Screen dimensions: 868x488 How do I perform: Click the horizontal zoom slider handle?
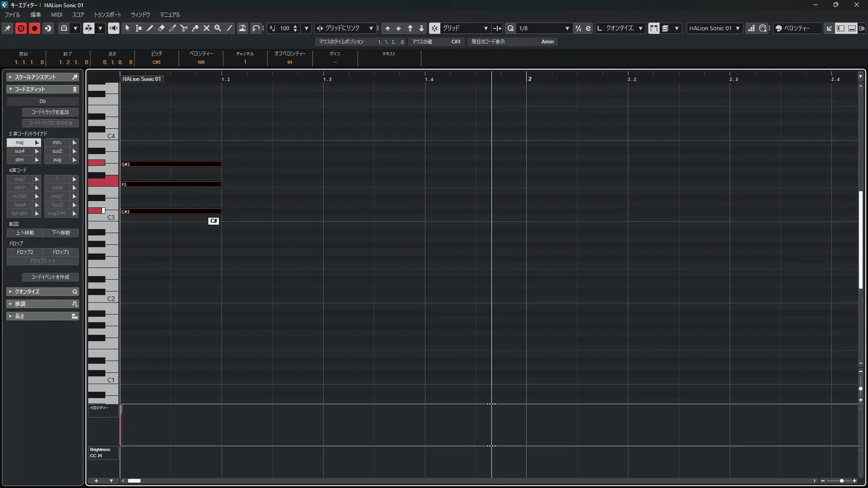841,481
